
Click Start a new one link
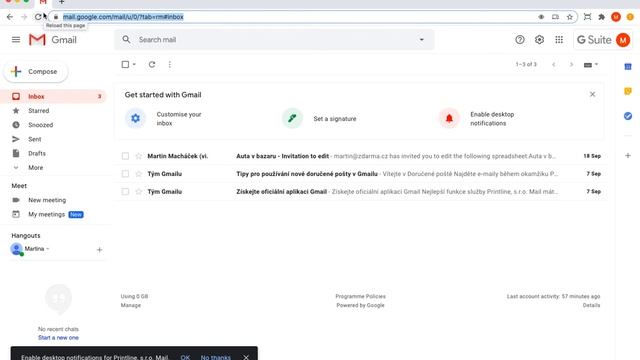point(58,338)
